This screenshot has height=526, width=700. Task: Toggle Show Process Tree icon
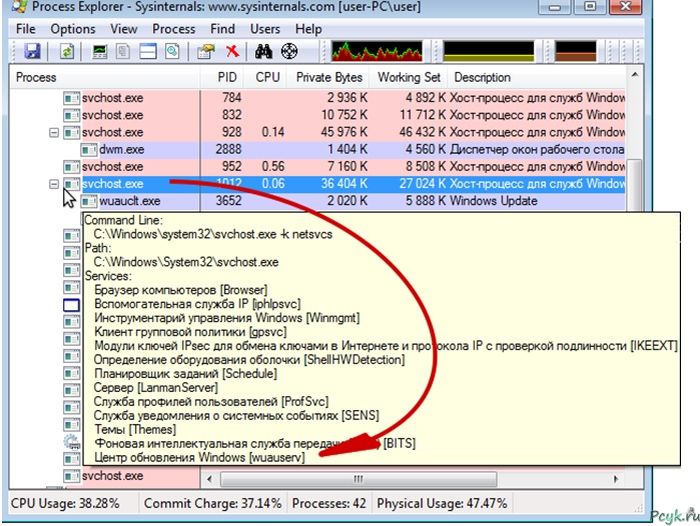(x=123, y=52)
